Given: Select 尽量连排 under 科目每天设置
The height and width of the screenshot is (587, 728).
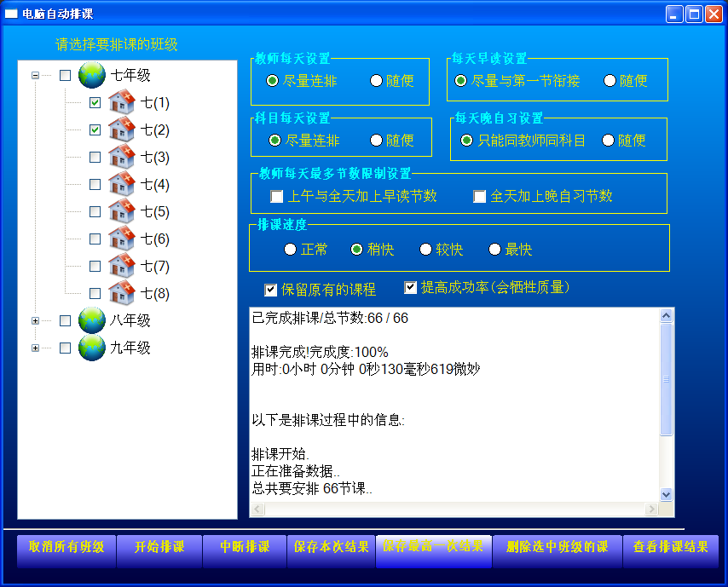Looking at the screenshot, I should (304, 140).
